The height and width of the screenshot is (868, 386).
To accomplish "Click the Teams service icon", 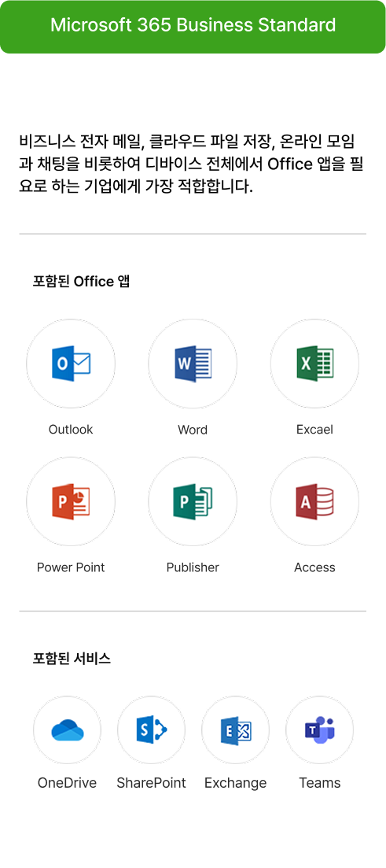I will pos(320,730).
